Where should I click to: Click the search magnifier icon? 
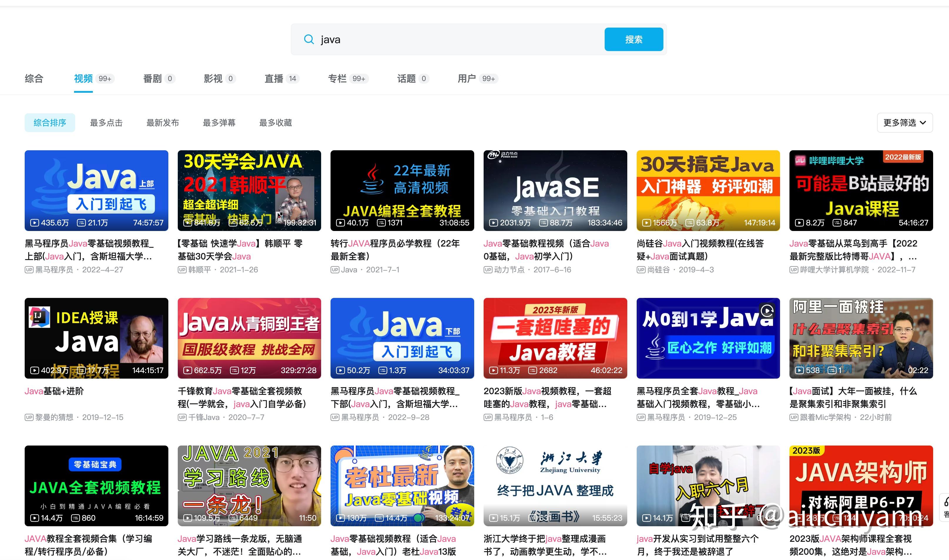click(308, 39)
